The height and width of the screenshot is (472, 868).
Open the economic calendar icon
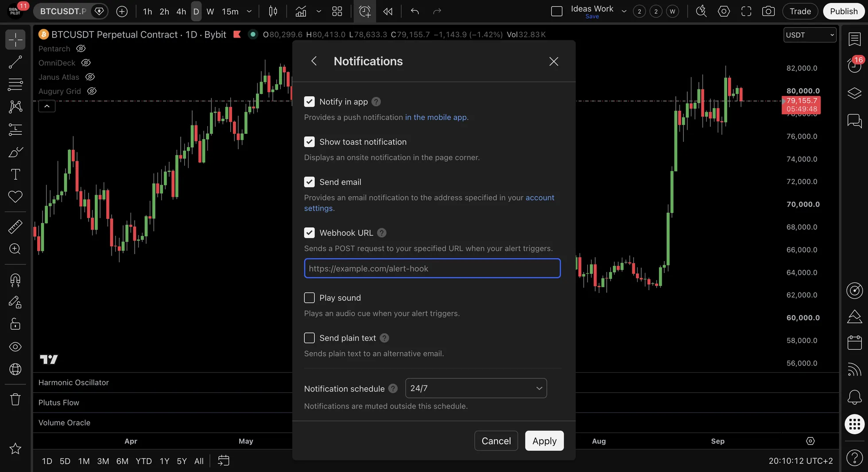point(854,343)
